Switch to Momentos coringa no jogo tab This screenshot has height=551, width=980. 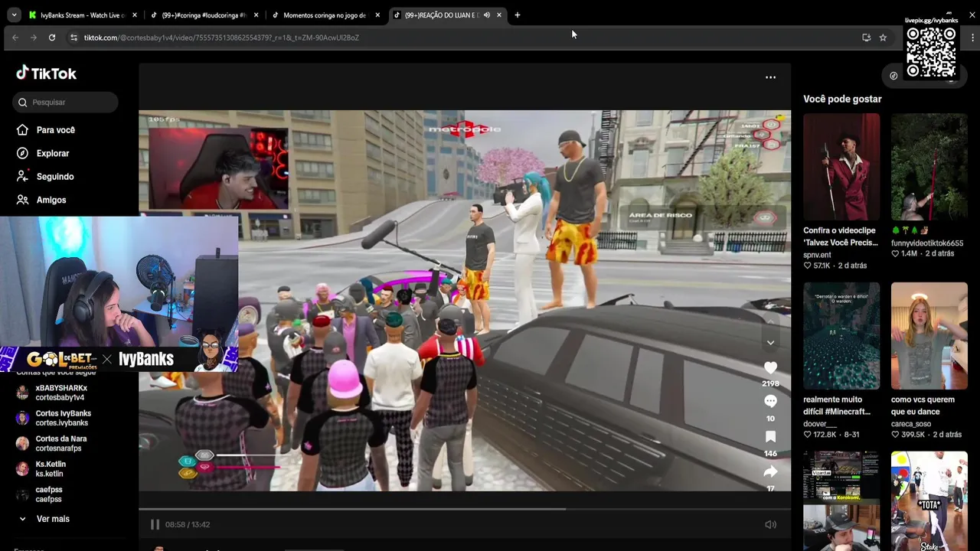(x=325, y=15)
